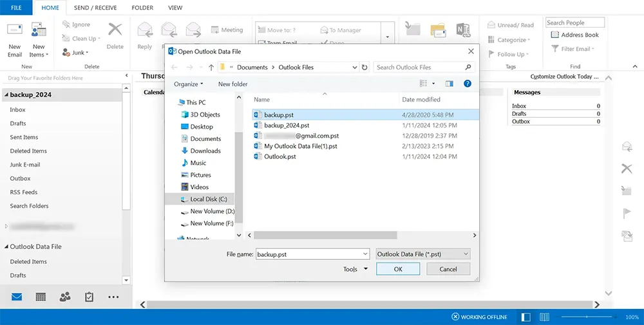644x325 pixels.
Task: Switch to the SEND / RECEIVE tab
Action: point(95,7)
